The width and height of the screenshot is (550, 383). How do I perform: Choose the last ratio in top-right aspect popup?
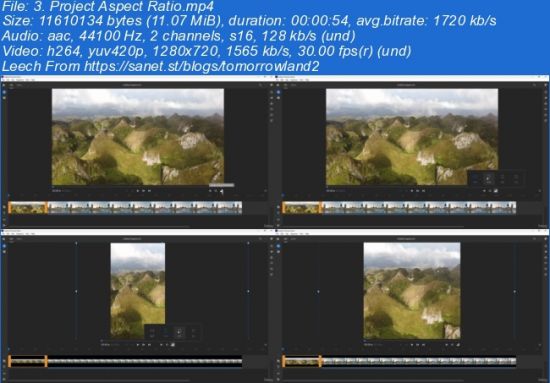(x=516, y=179)
